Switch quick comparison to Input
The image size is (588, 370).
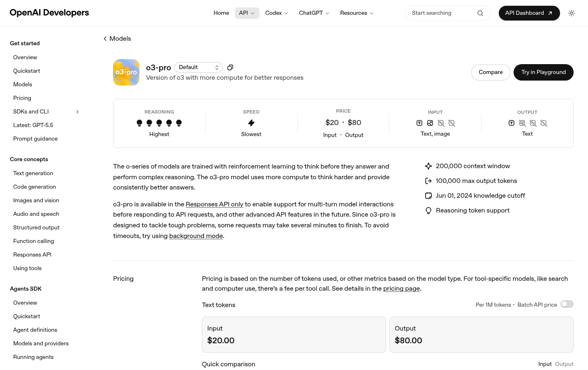(545, 364)
